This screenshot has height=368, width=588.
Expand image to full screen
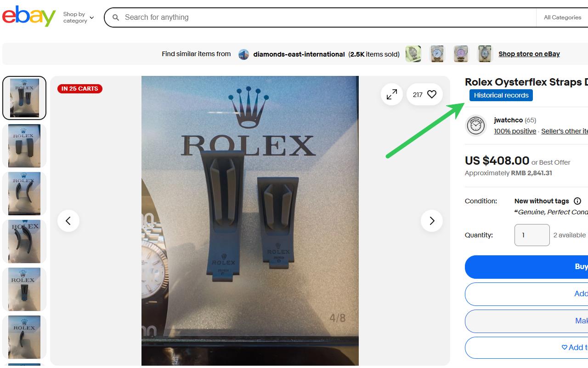392,94
